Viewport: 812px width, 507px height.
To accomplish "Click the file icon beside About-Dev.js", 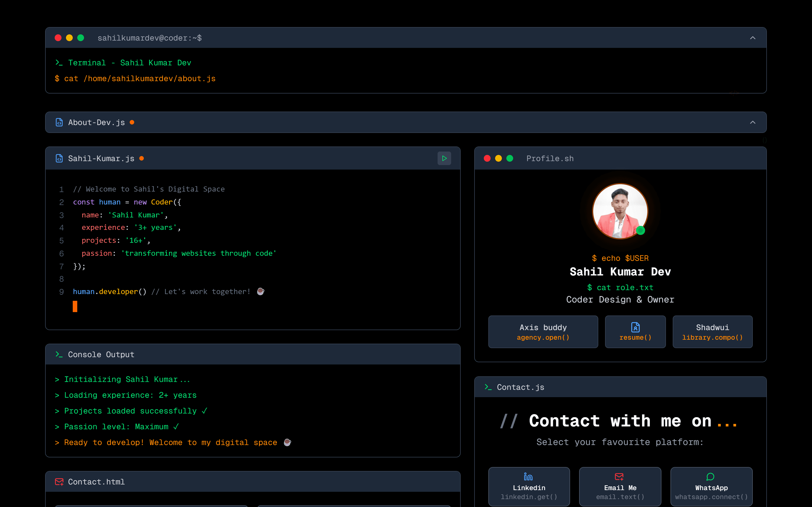I will click(x=59, y=123).
